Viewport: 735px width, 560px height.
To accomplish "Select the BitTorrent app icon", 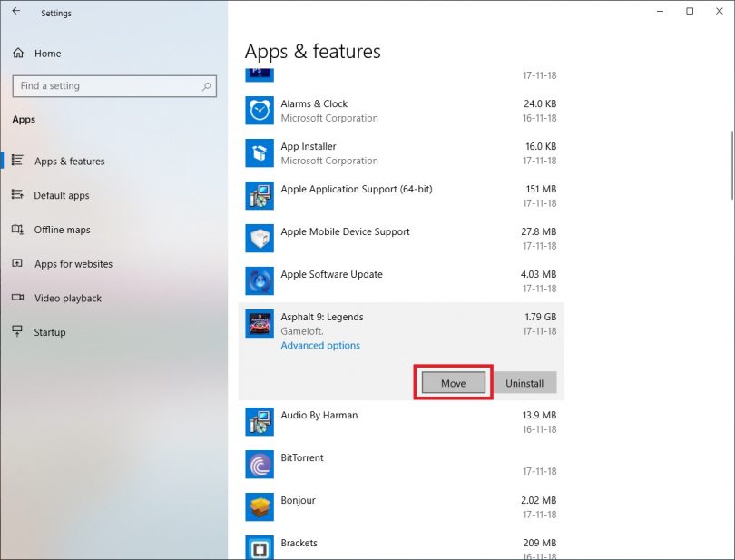I will (x=259, y=465).
